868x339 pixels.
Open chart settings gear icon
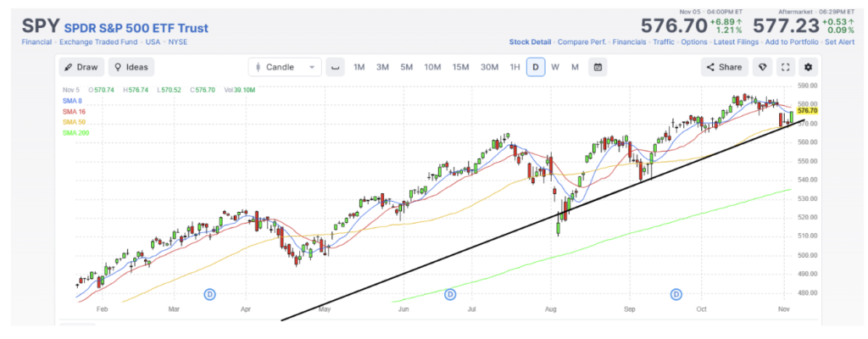pyautogui.click(x=808, y=67)
